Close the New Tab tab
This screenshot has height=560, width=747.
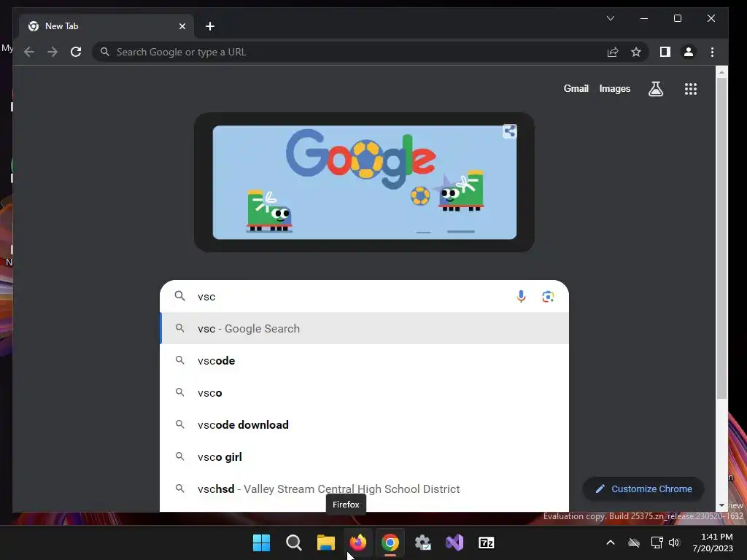point(182,26)
